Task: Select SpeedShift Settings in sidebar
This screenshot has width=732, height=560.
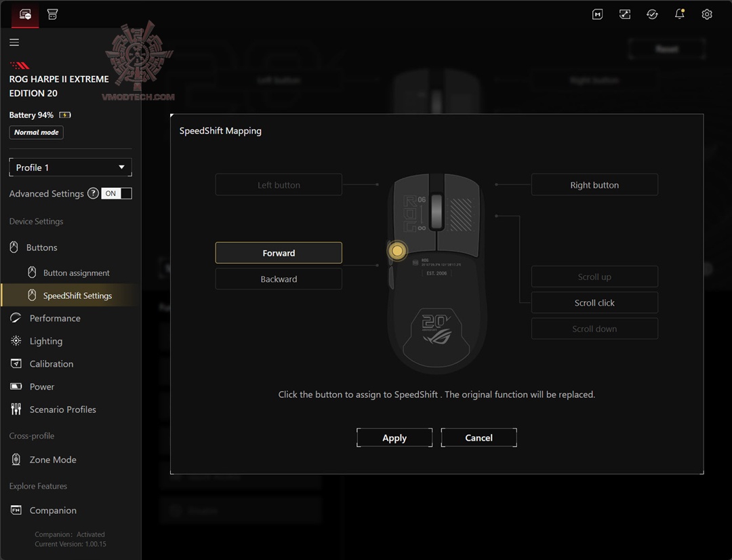Action: tap(70, 295)
